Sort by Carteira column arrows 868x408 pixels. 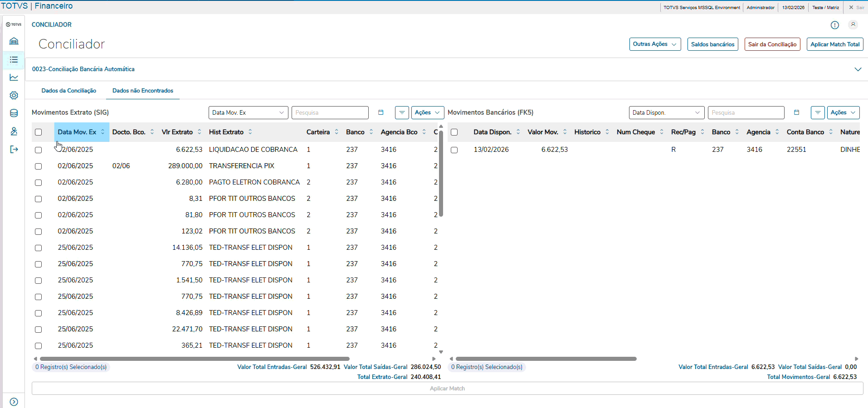tap(336, 132)
